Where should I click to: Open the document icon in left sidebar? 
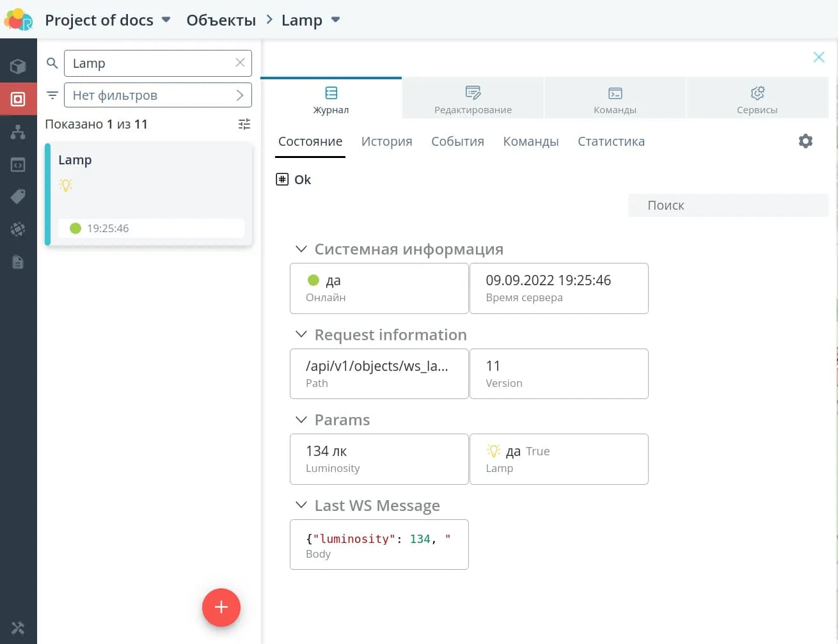tap(18, 262)
